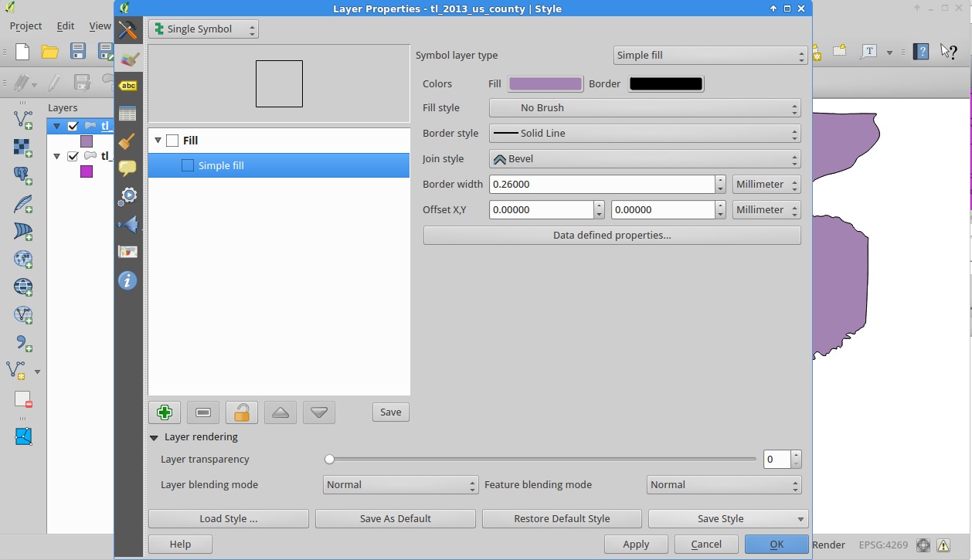This screenshot has height=560, width=972.
Task: Click the Add PostGIS layer elephant icon
Action: click(23, 175)
